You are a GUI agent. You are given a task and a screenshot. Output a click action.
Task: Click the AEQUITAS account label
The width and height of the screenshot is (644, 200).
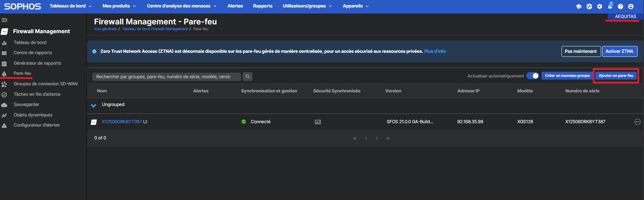625,17
